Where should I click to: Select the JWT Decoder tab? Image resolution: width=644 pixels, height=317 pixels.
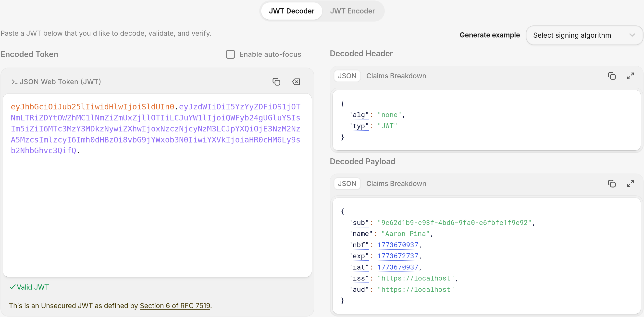pyautogui.click(x=292, y=11)
